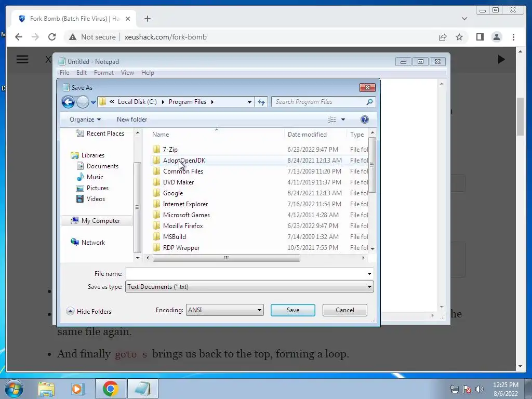
Task: Select the DVD Maker folder
Action: pyautogui.click(x=178, y=182)
